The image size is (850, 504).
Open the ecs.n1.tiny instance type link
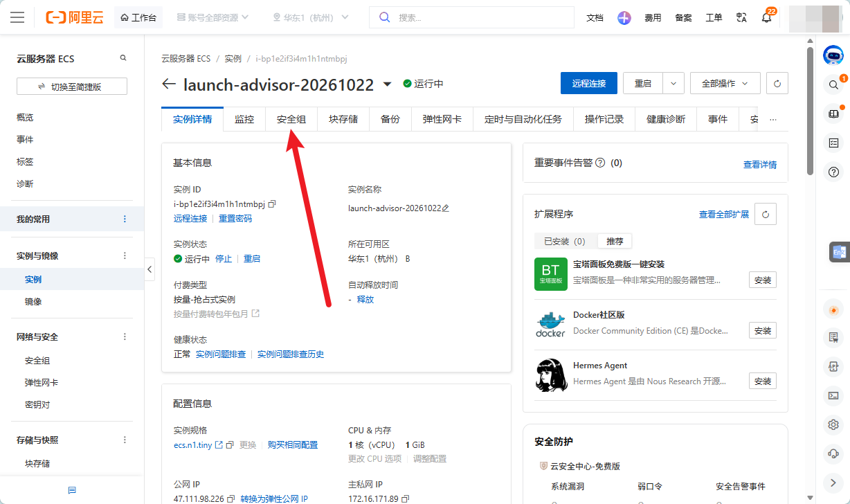(193, 444)
